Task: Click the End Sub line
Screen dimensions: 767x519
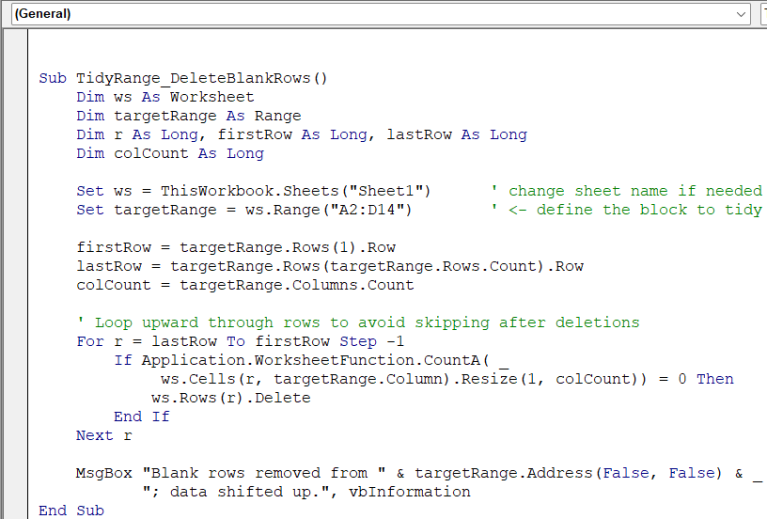Action: click(71, 511)
